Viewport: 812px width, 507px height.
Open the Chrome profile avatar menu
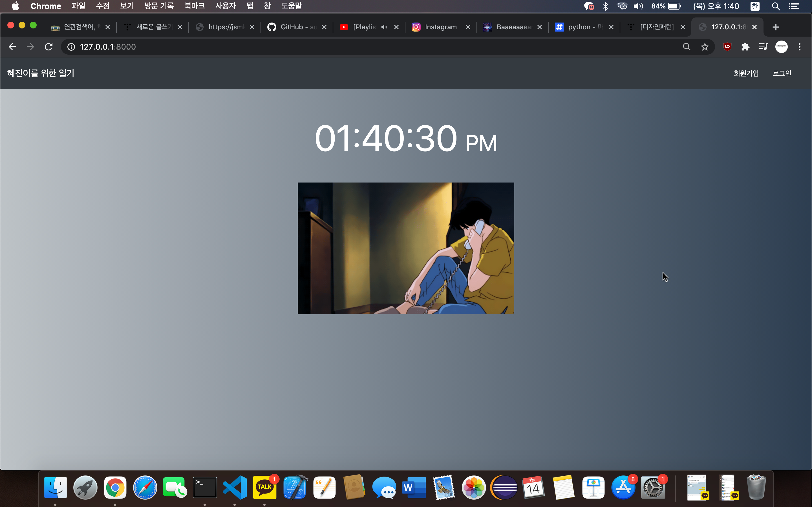pyautogui.click(x=781, y=46)
